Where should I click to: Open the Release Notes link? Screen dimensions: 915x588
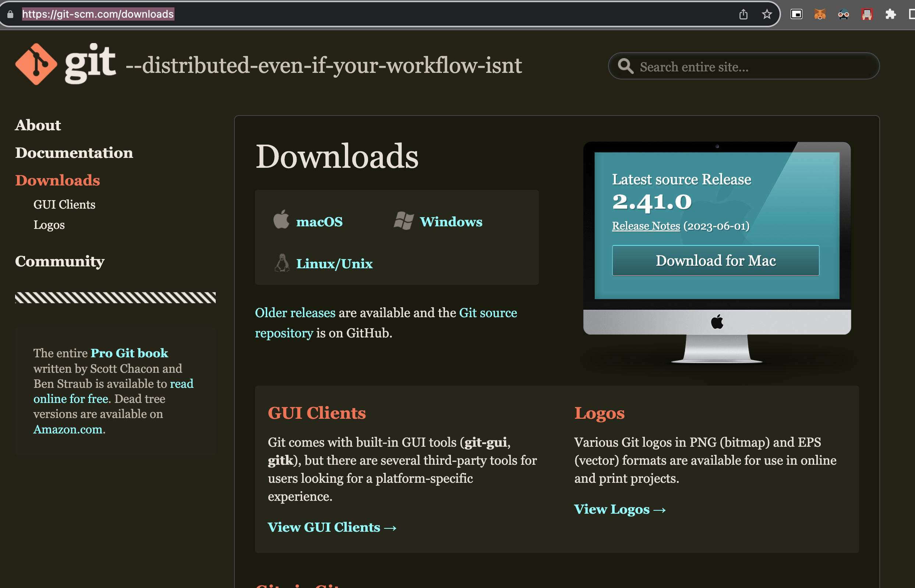[646, 226]
